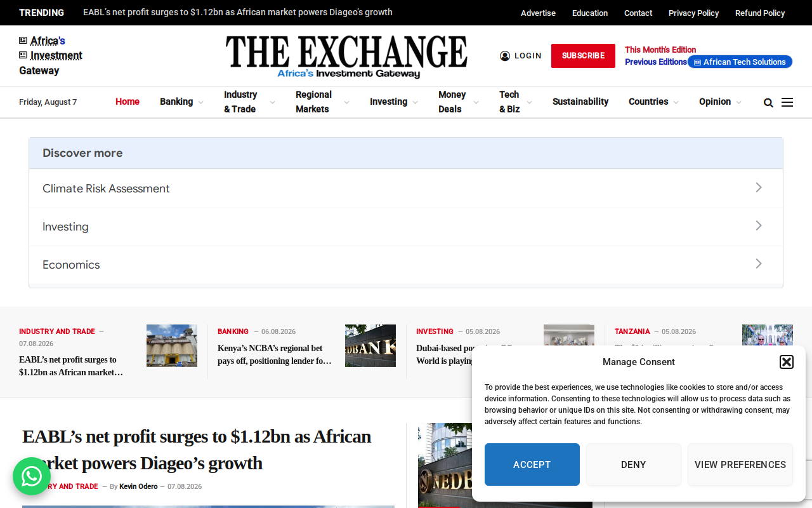Open the hamburger menu icon
Image resolution: width=812 pixels, height=508 pixels.
787,102
